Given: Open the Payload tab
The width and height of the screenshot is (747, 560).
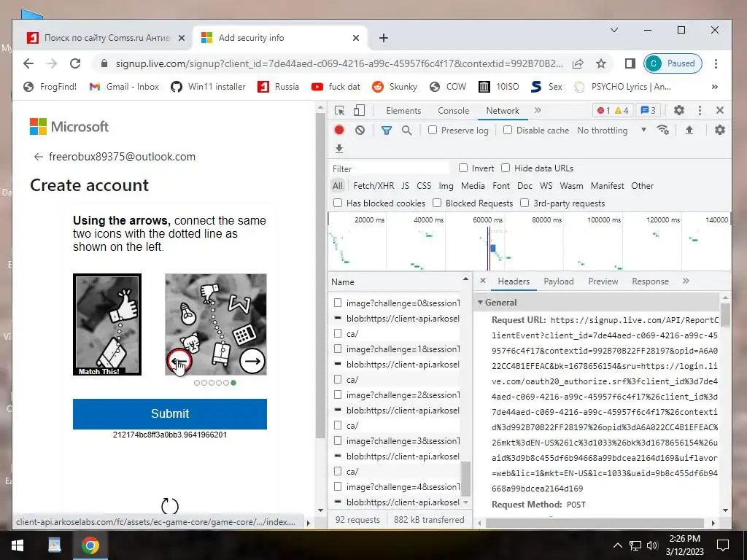Looking at the screenshot, I should [x=558, y=281].
